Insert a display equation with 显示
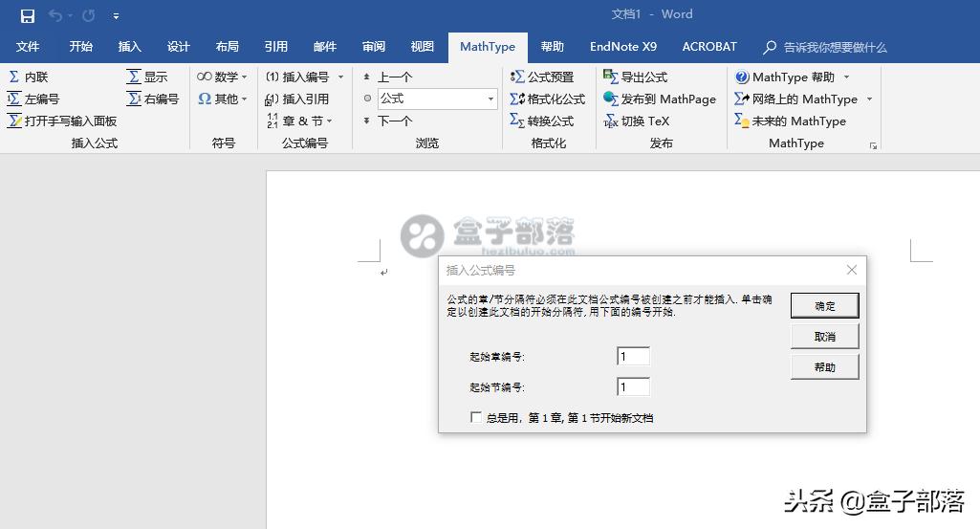980x529 pixels. pos(147,77)
